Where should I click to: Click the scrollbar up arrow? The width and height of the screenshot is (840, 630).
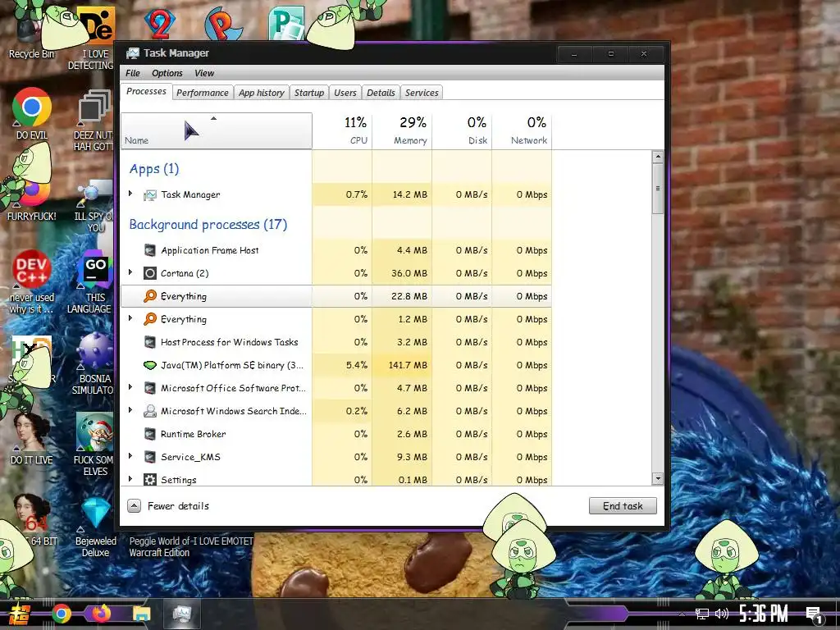(x=658, y=157)
